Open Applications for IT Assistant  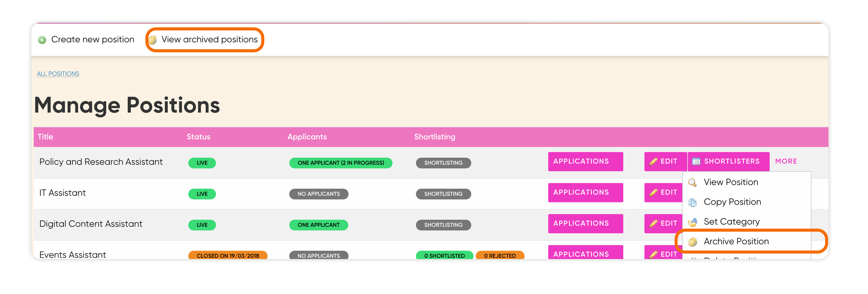click(585, 193)
